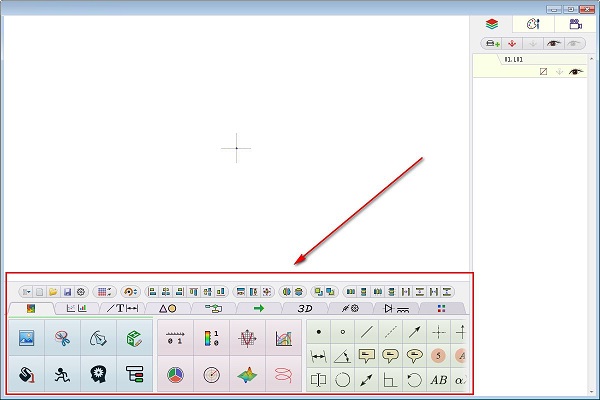Click the red spiral curve icon

(282, 375)
